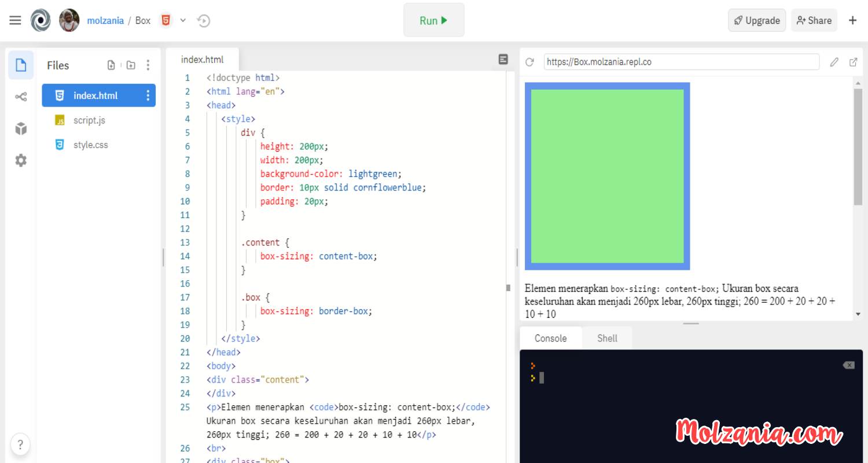Open the hamburger main menu
The image size is (868, 463).
15,20
